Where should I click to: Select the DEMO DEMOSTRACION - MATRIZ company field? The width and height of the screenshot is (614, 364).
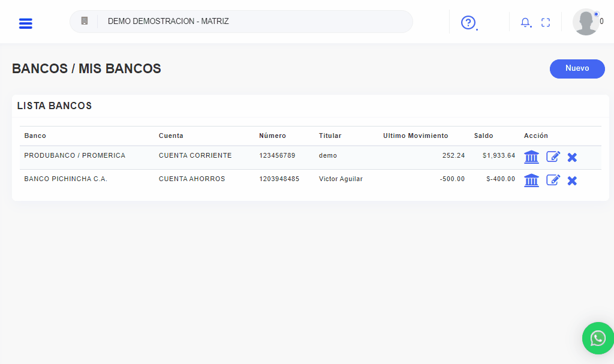pyautogui.click(x=252, y=22)
